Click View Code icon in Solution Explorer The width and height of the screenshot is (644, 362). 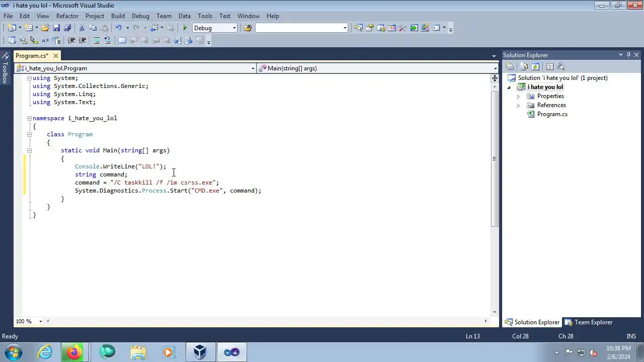pyautogui.click(x=550, y=67)
